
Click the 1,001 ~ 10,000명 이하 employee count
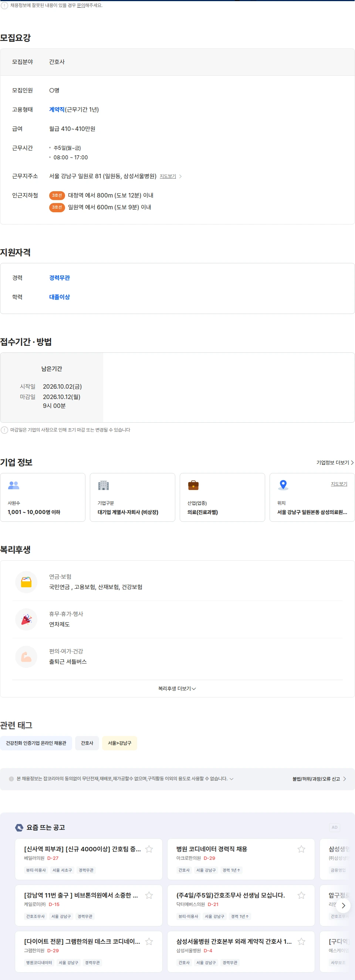click(x=34, y=512)
